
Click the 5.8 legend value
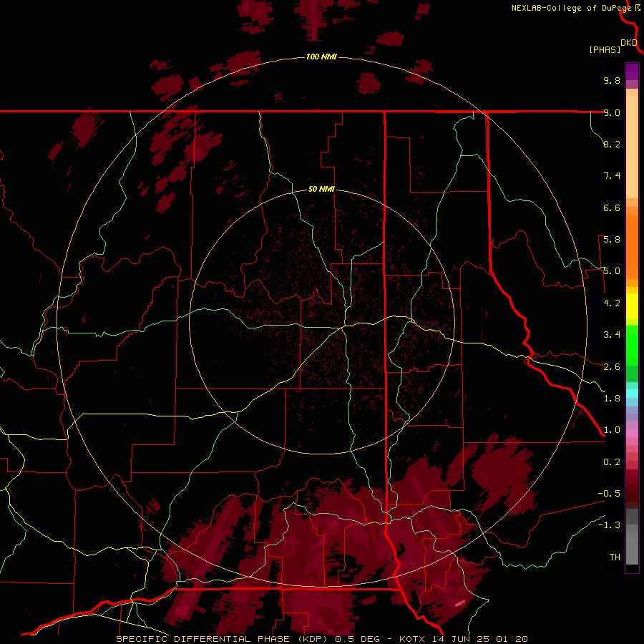[x=612, y=240]
